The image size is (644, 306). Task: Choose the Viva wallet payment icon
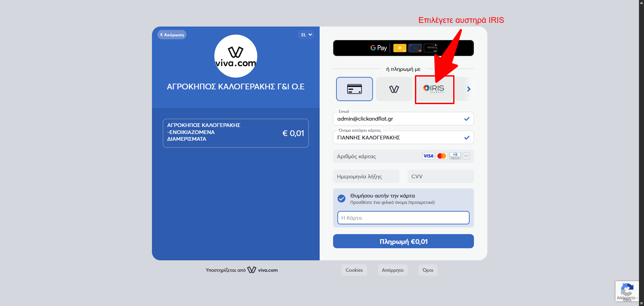[x=394, y=89]
